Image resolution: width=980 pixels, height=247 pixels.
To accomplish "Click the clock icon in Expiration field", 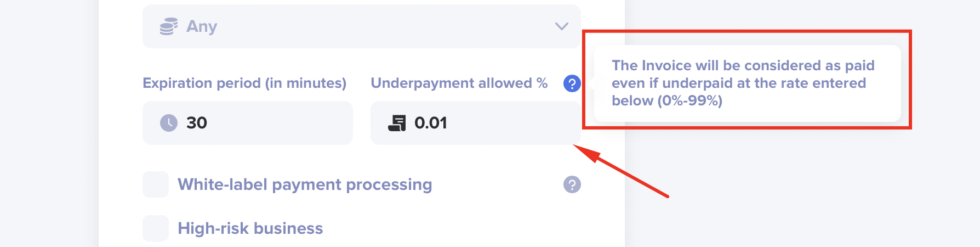I will pos(169,123).
